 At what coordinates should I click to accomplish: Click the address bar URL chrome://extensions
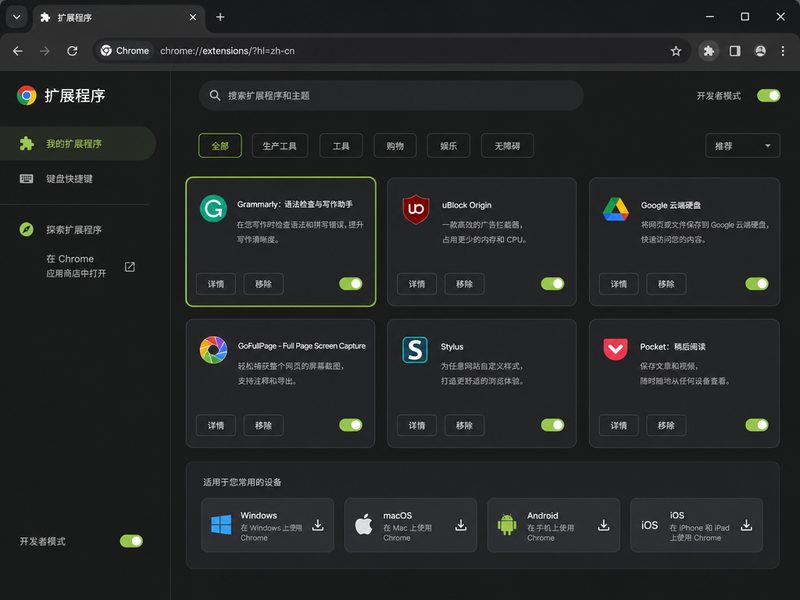coord(228,51)
